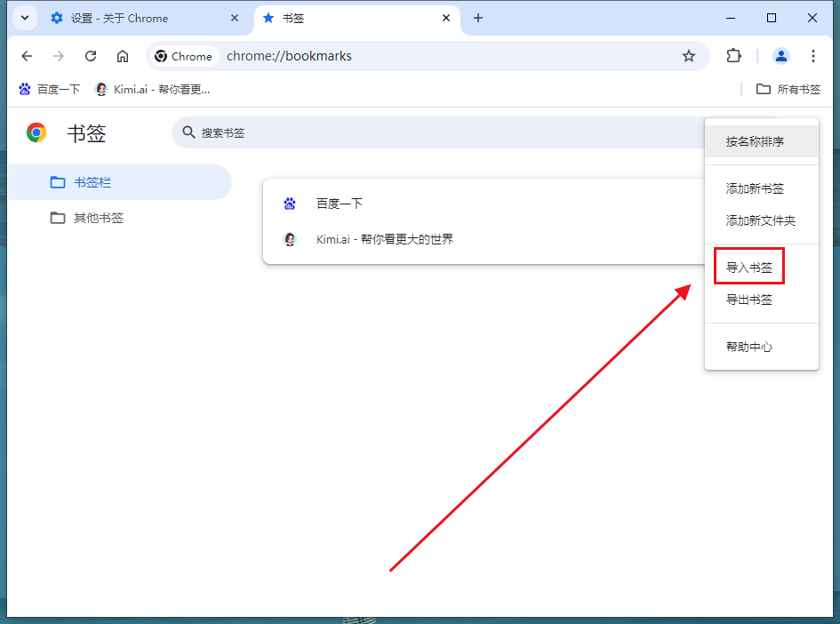This screenshot has height=624, width=840.
Task: Go forward with the forward arrow
Action: (59, 56)
